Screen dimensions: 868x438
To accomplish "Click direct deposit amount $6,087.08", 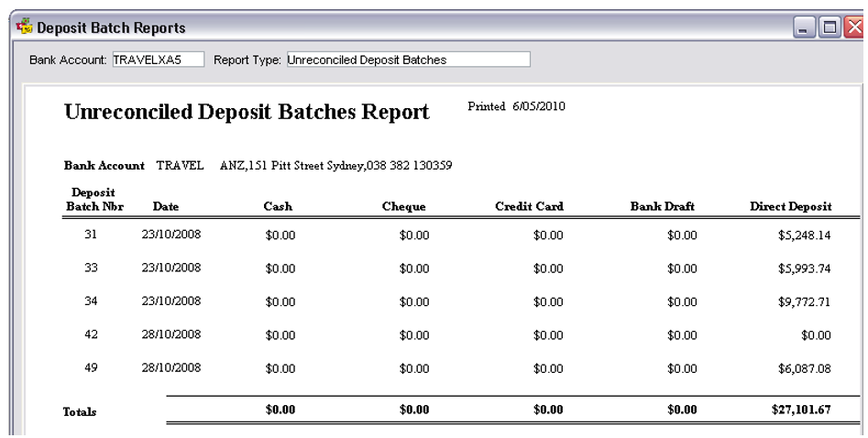I will click(x=804, y=368).
